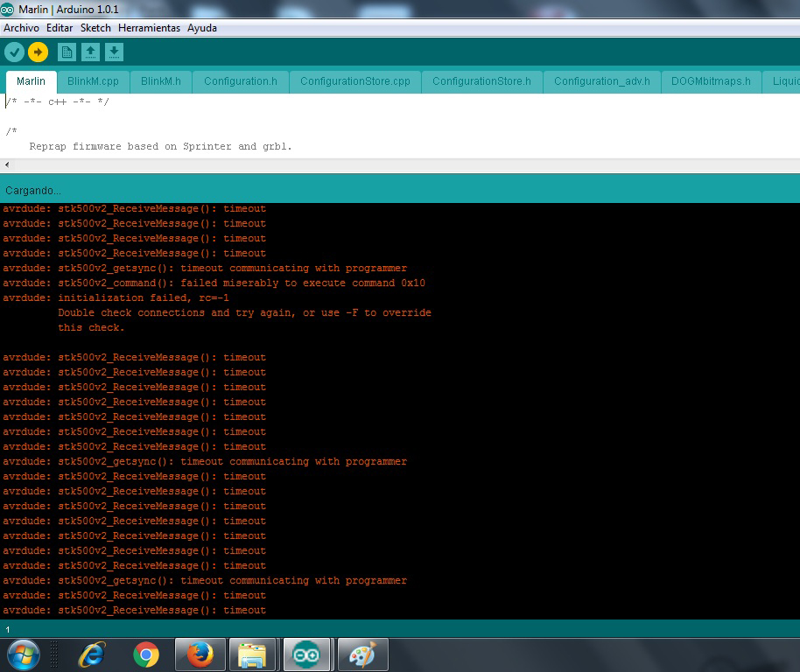This screenshot has height=672, width=800.
Task: Click the '/* -*- c++ -*- */' code line
Action: (57, 102)
